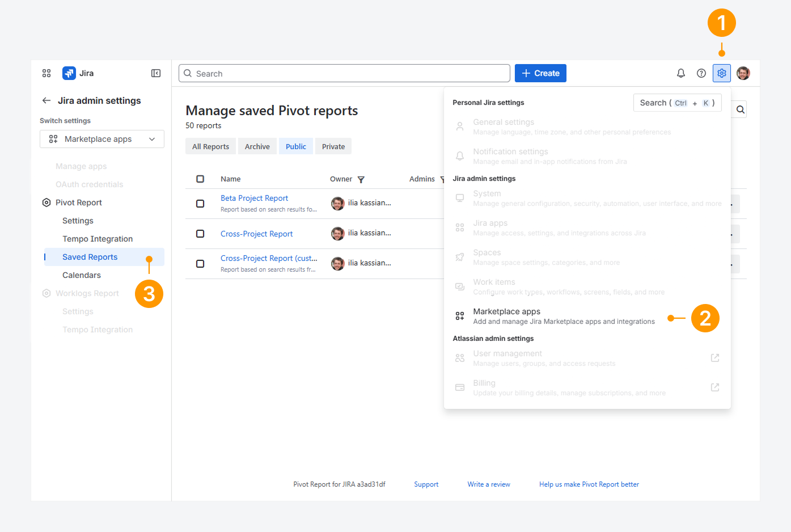This screenshot has width=791, height=532.
Task: Click the Admins column header
Action: click(x=422, y=179)
